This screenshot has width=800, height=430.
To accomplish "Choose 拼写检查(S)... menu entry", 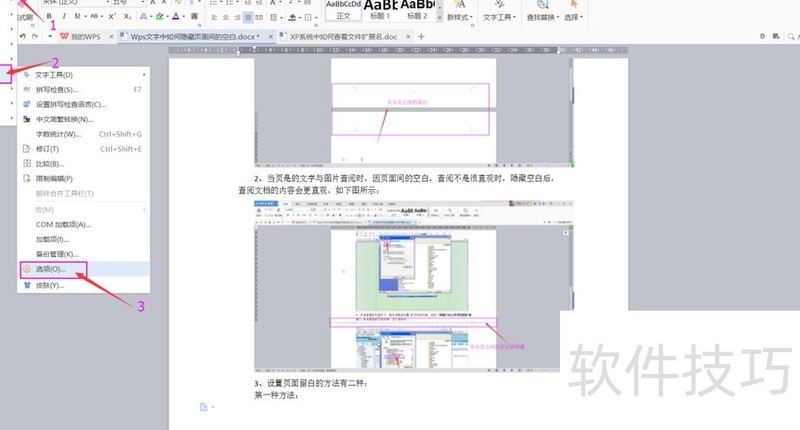I will (84, 90).
